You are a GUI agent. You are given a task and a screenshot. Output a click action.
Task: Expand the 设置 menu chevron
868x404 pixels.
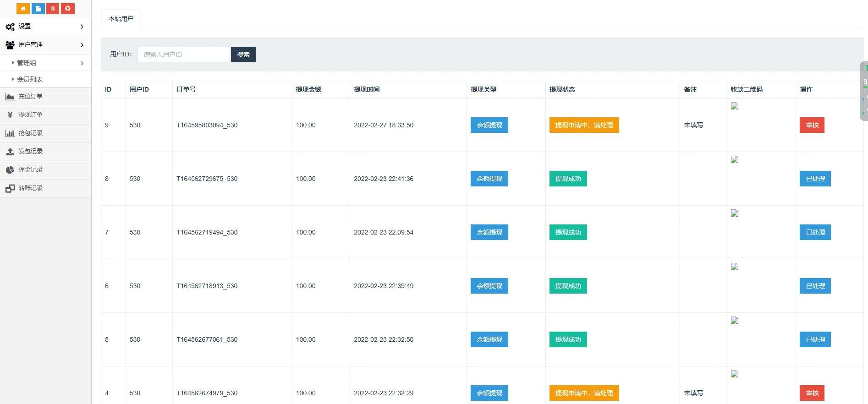[82, 27]
